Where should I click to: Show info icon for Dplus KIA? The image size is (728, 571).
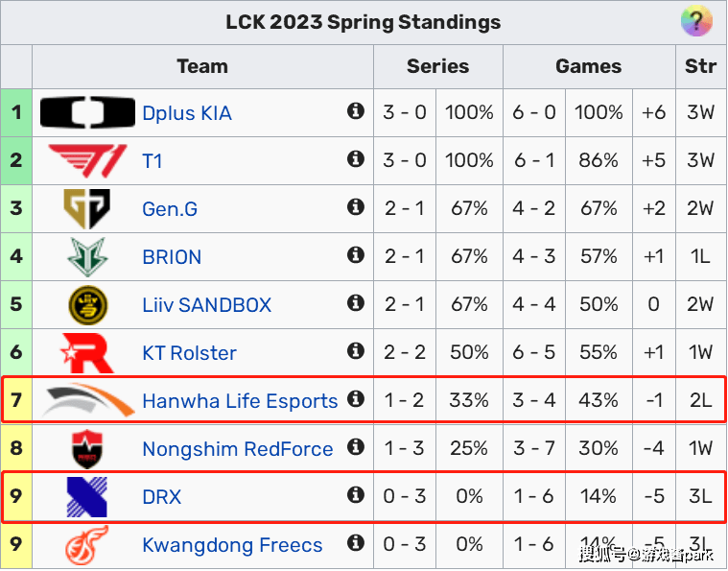click(x=355, y=111)
